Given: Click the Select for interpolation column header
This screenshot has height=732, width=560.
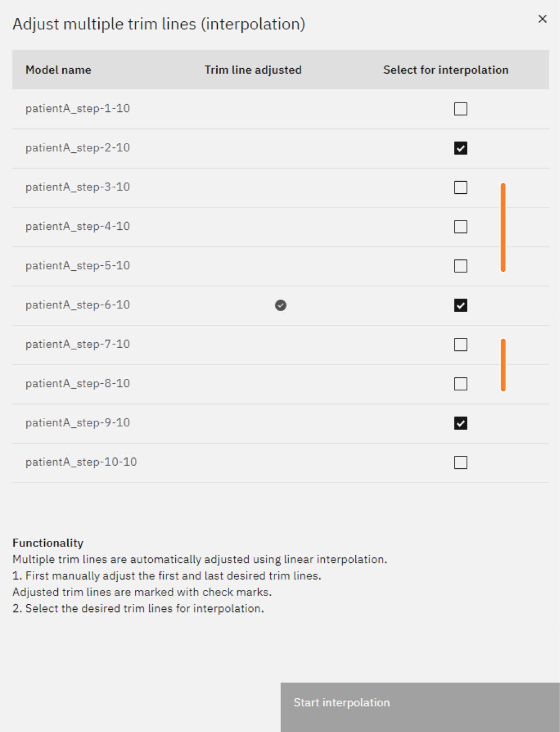Looking at the screenshot, I should tap(445, 70).
